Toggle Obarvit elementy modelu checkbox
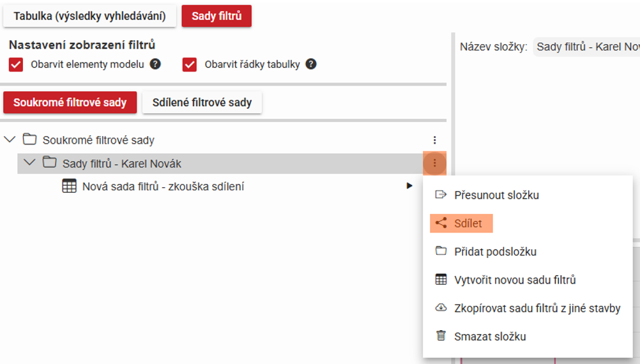This screenshot has height=364, width=640. 16,64
